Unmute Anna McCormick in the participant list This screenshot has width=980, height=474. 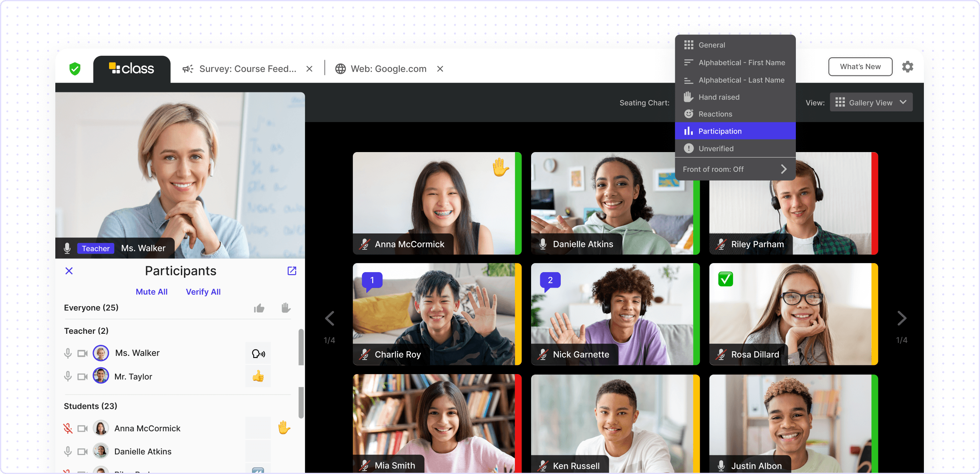coord(68,428)
